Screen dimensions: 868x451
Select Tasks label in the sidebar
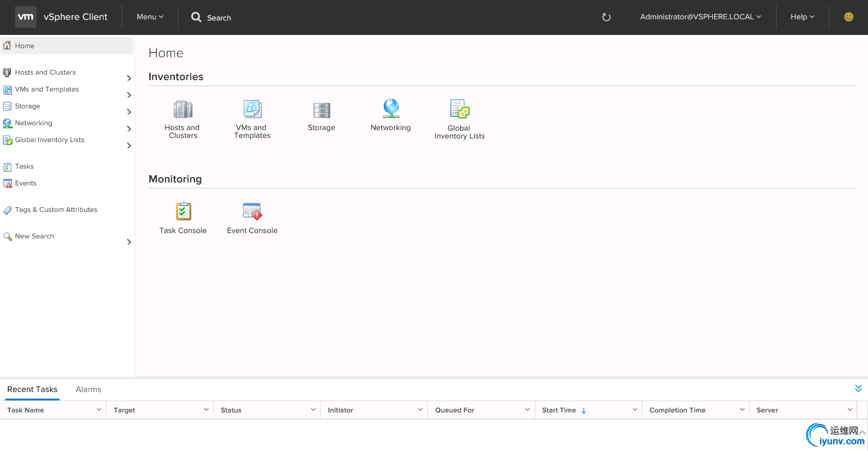coord(25,166)
